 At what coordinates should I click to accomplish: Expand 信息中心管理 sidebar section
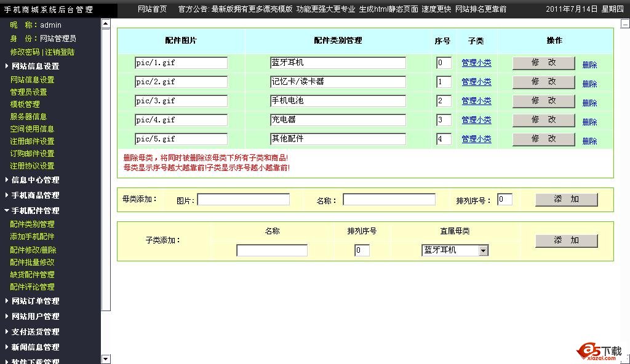click(35, 180)
